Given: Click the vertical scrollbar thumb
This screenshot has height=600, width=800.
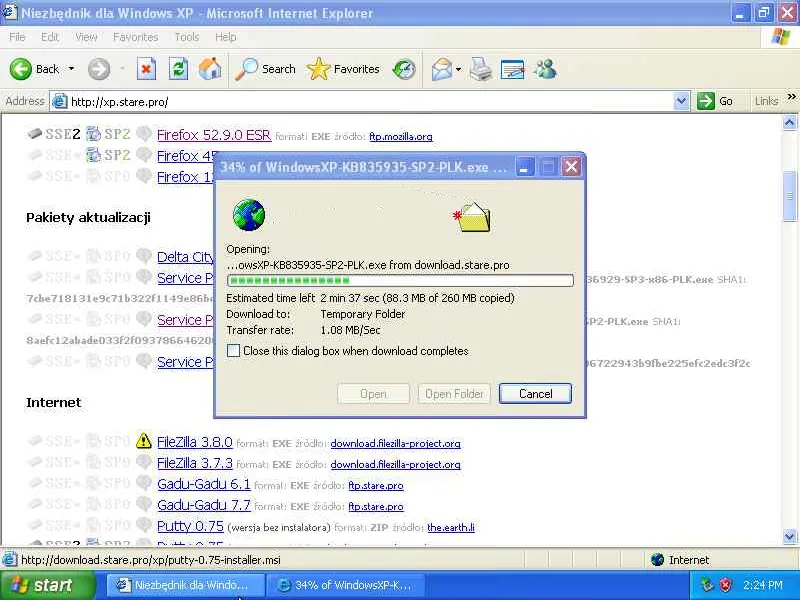Looking at the screenshot, I should 789,196.
